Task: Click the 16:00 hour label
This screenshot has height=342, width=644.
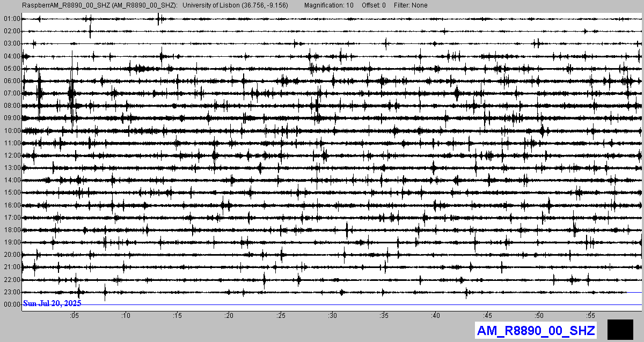Action: click(x=12, y=205)
